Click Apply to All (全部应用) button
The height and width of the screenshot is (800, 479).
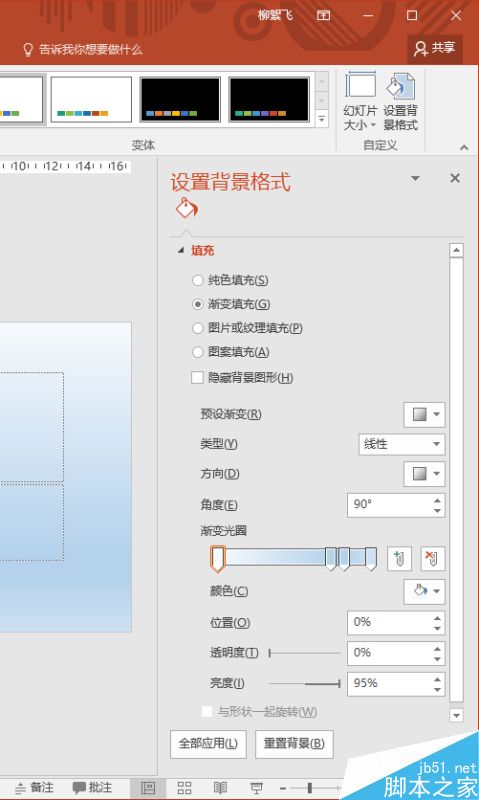(x=208, y=744)
